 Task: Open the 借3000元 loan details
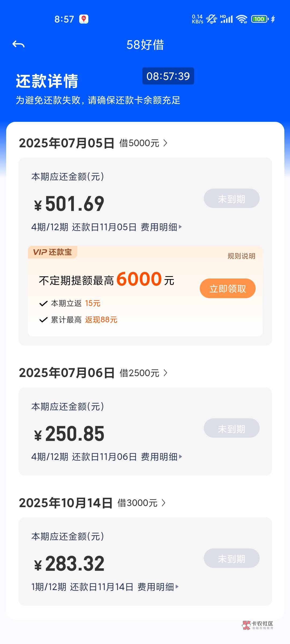pyautogui.click(x=142, y=503)
